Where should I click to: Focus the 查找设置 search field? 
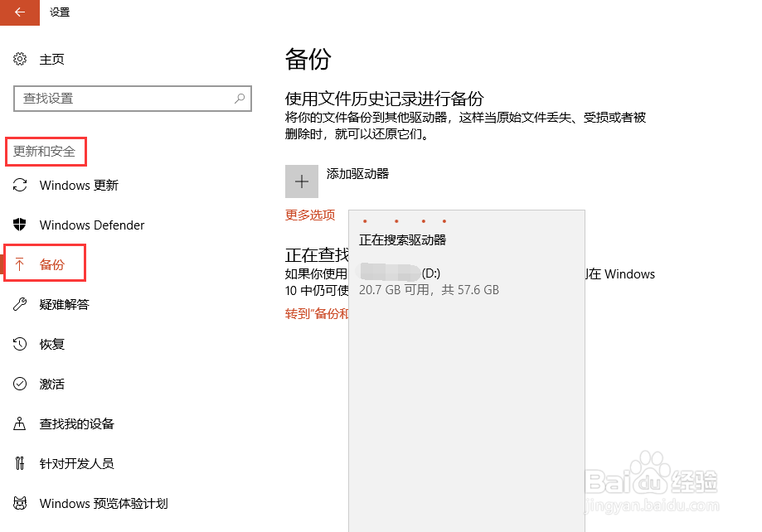[132, 99]
